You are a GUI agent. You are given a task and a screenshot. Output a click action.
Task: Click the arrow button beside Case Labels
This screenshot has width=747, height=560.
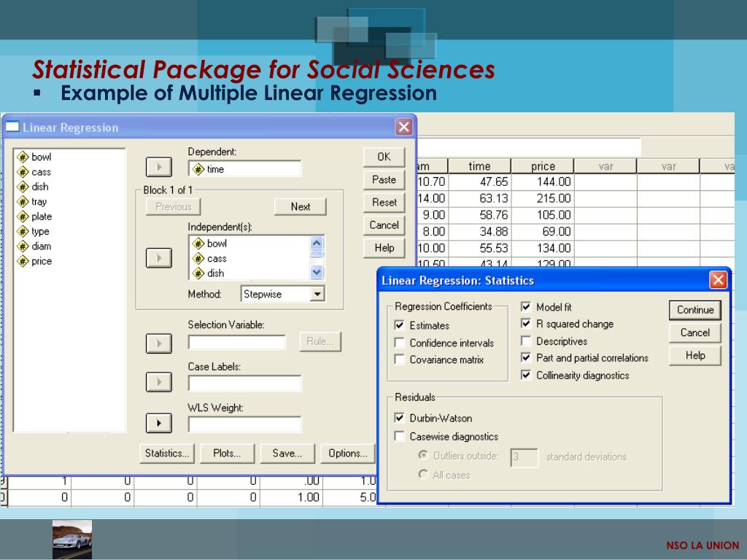(x=158, y=382)
